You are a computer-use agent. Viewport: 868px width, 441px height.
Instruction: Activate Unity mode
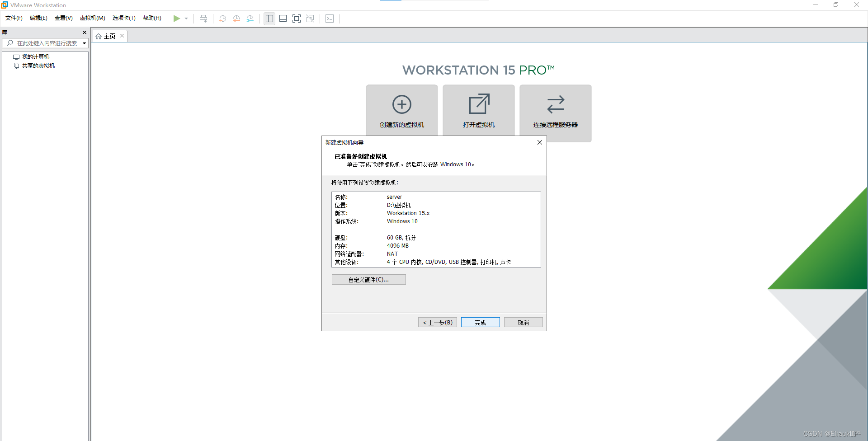click(x=310, y=19)
